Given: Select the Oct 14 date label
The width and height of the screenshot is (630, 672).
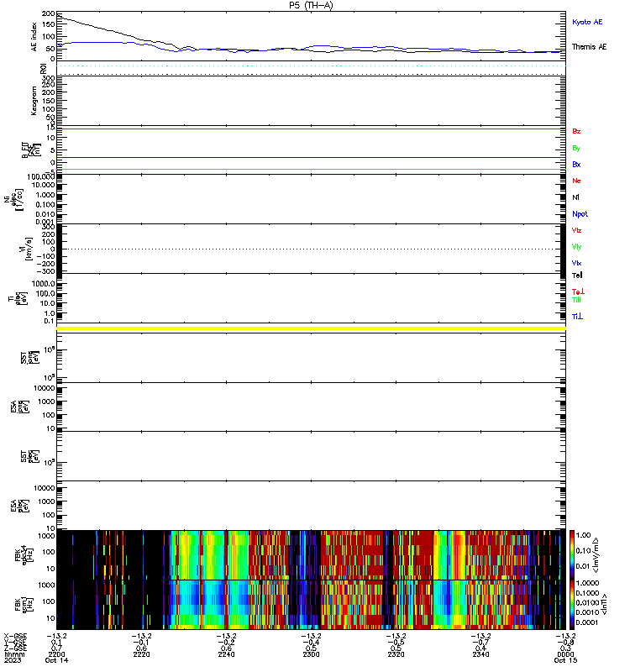Looking at the screenshot, I should click(56, 660).
